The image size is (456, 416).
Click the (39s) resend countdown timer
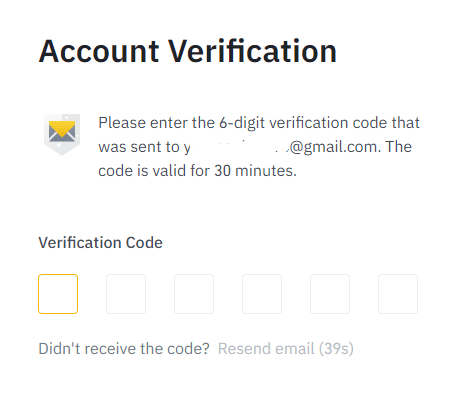(x=336, y=349)
